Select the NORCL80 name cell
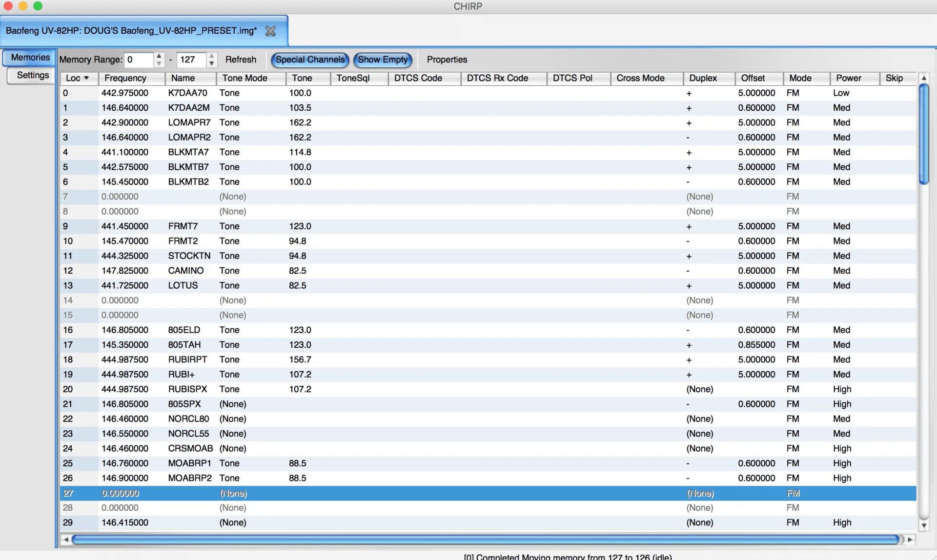Screen dimensions: 937x560 [188, 419]
